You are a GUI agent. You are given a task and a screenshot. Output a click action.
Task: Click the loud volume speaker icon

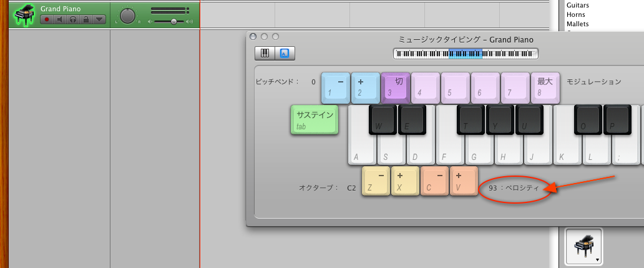(189, 22)
